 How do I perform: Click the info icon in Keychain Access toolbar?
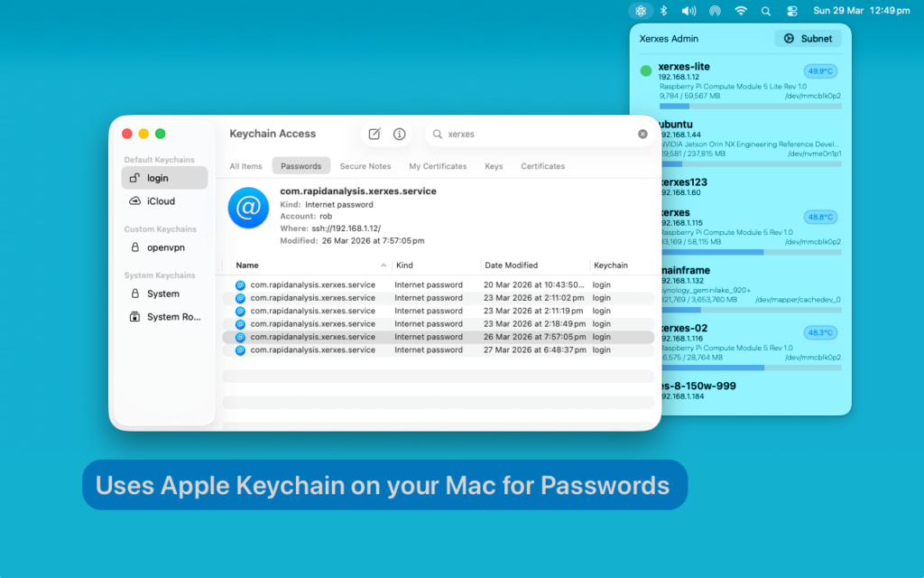coord(399,134)
